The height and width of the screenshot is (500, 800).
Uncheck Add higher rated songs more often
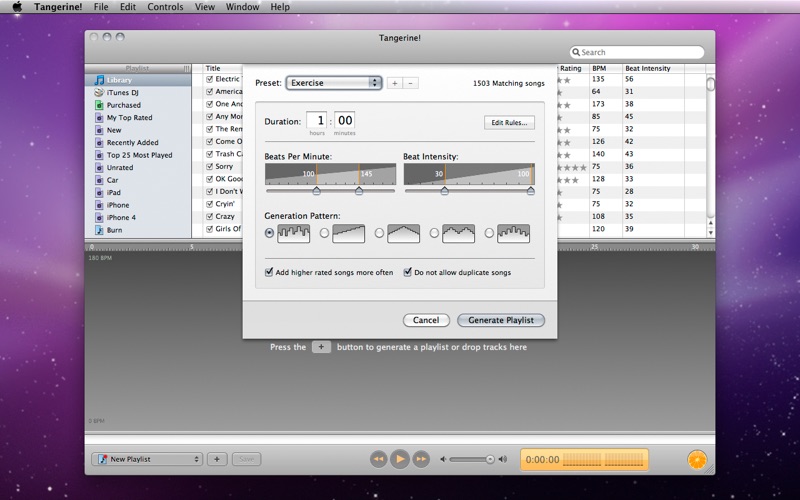click(x=270, y=272)
